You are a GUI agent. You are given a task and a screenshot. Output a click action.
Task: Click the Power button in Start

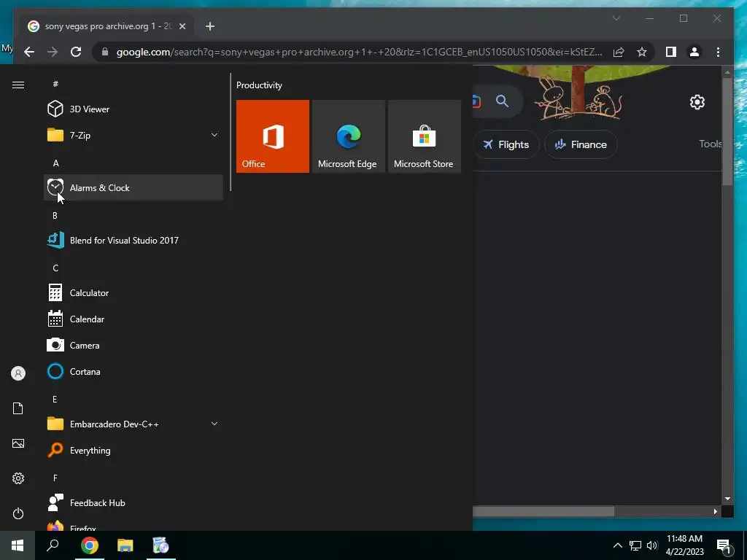tap(18, 513)
